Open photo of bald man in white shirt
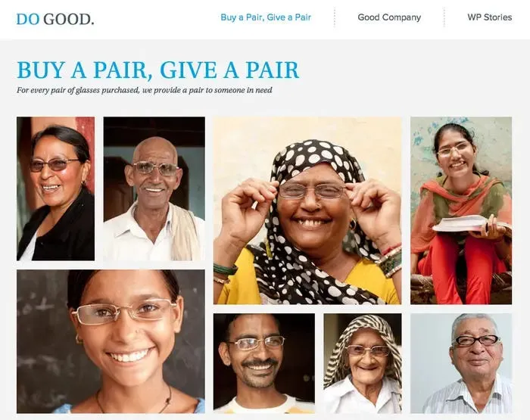The image size is (530, 420). click(x=154, y=188)
